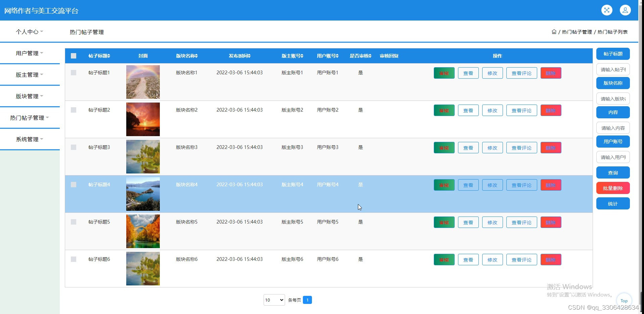This screenshot has width=644, height=314.
Task: Select checkbox for row 帖子标题4
Action: click(74, 185)
